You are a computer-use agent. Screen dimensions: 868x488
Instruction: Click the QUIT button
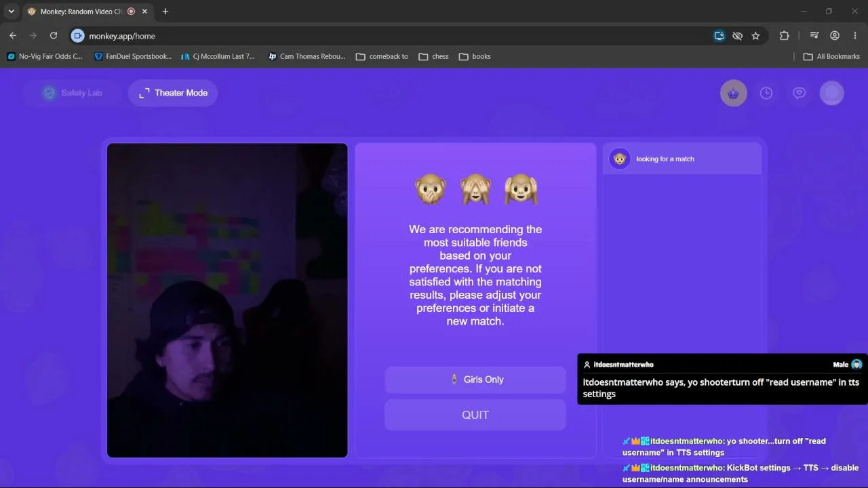coord(475,415)
